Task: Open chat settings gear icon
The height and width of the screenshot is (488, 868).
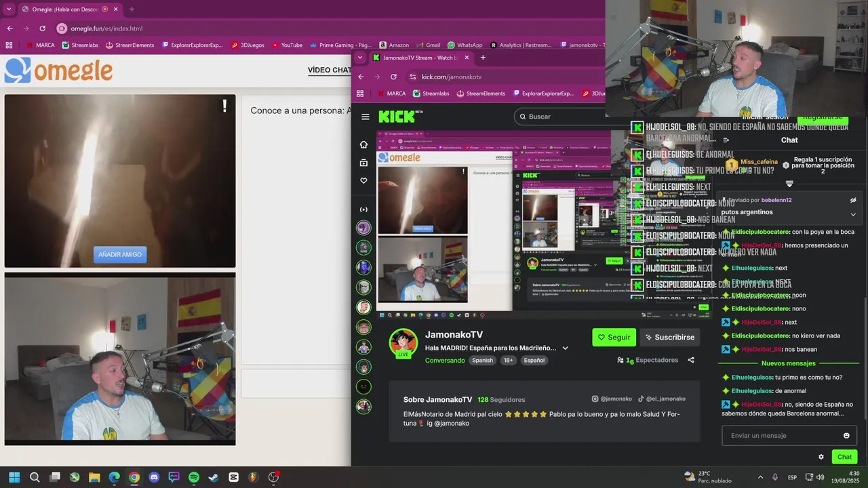Action: click(x=821, y=457)
